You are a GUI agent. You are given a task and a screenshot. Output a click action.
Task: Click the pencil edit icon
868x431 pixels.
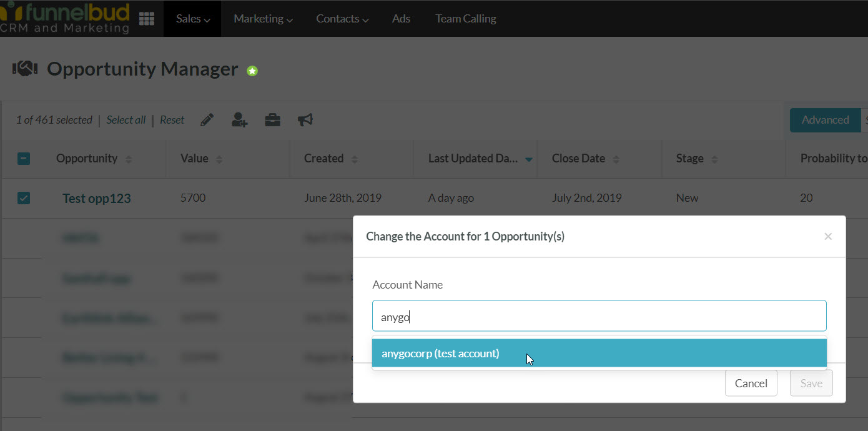(x=207, y=120)
